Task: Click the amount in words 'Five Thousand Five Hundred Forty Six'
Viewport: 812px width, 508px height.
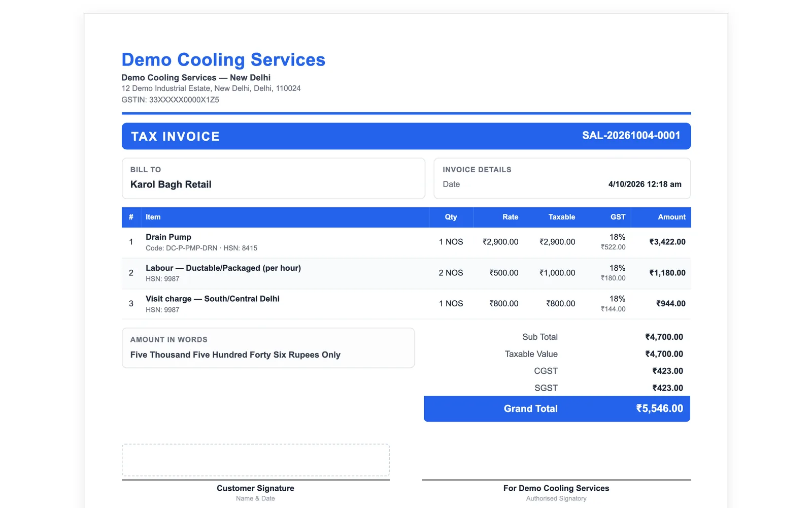Action: pyautogui.click(x=235, y=355)
